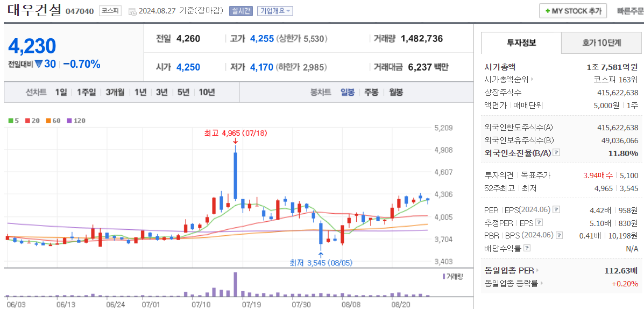Screen dimensions: 644x309
Task: Click the 전일 value 4,260
Action: click(188, 39)
